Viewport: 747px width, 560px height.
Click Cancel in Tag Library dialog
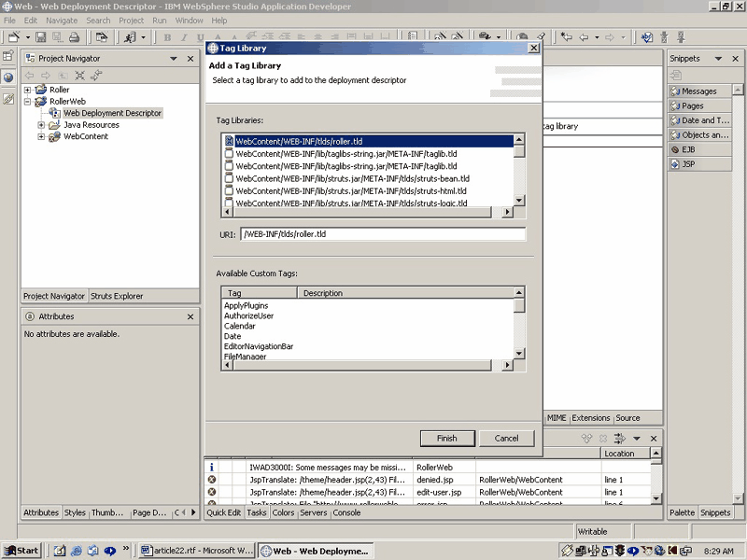(x=506, y=439)
